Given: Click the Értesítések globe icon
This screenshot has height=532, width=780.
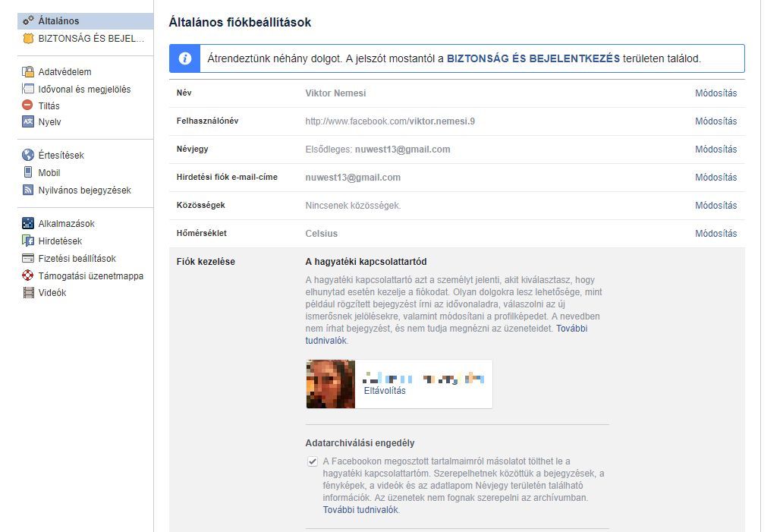Looking at the screenshot, I should pyautogui.click(x=28, y=155).
